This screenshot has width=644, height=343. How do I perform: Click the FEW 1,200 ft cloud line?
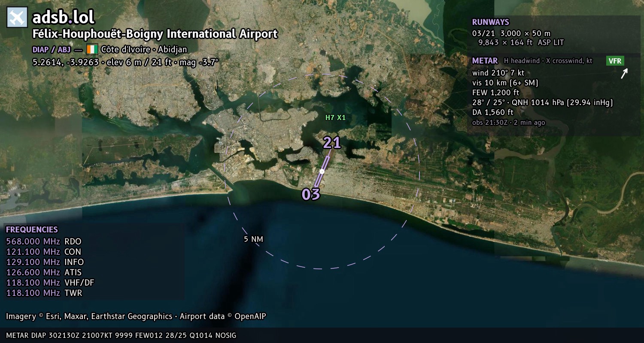coord(496,93)
